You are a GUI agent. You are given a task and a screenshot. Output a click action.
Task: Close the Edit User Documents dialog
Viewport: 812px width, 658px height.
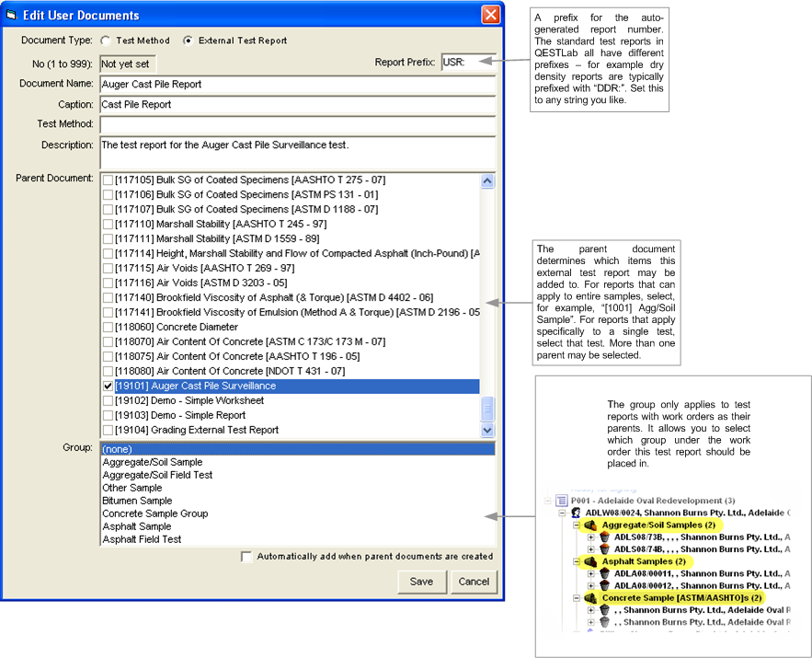coord(490,16)
